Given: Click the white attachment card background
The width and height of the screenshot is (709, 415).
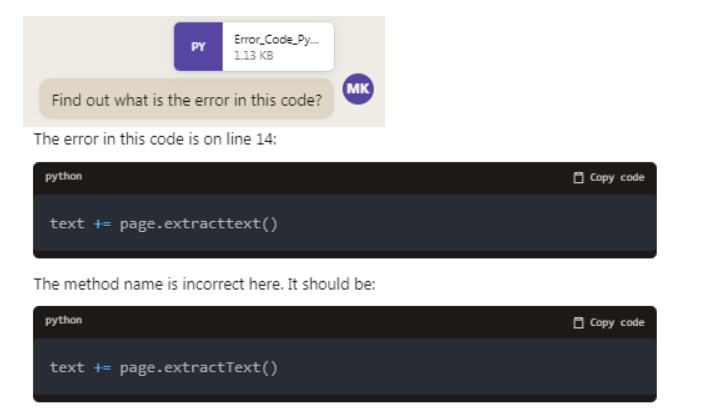Looking at the screenshot, I should (278, 47).
